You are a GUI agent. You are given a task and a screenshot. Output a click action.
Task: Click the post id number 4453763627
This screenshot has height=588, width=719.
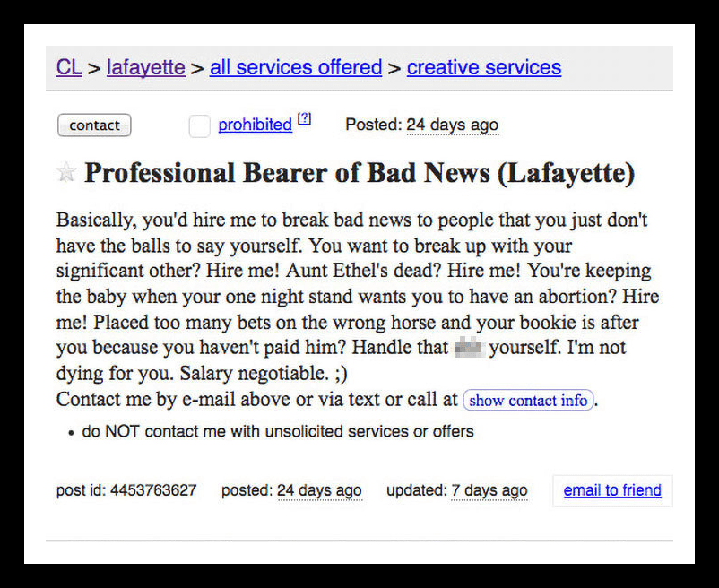click(x=153, y=490)
